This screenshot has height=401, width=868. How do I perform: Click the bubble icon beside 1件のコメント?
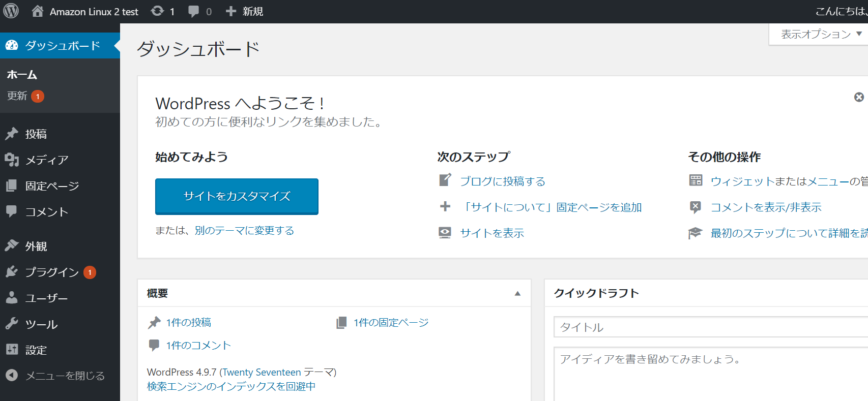coord(154,345)
